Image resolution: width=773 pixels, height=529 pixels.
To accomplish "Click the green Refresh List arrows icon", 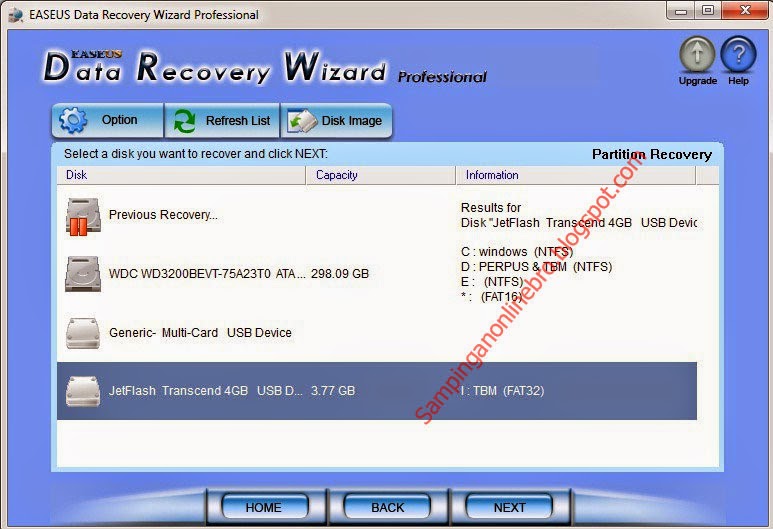I will [x=184, y=121].
